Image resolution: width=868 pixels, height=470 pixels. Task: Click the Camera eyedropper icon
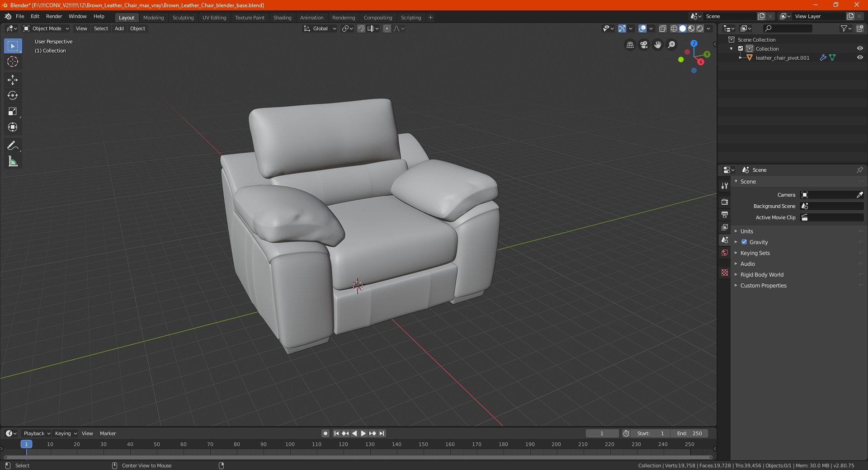point(859,195)
